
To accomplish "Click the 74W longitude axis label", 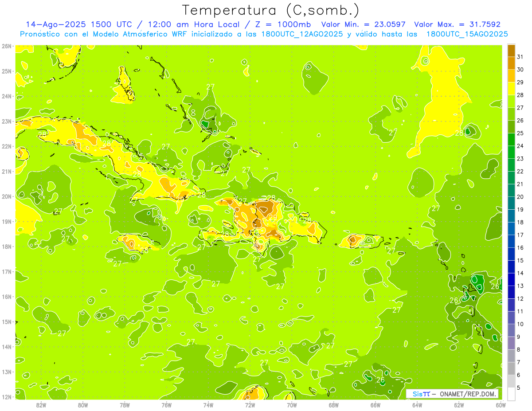I will 208,405.
